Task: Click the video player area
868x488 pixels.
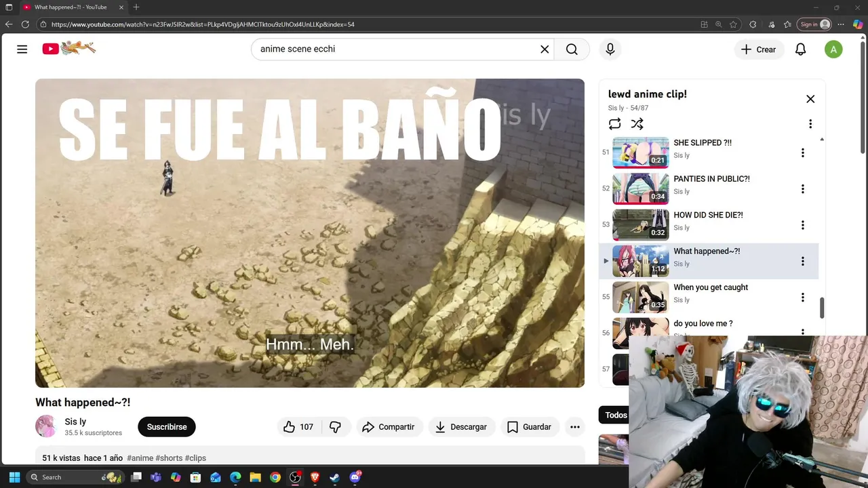Action: (x=310, y=233)
